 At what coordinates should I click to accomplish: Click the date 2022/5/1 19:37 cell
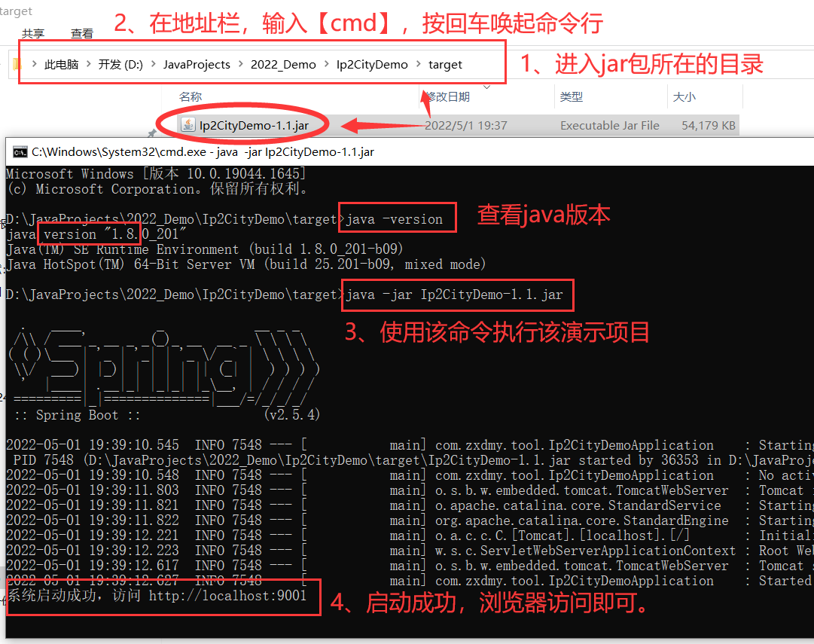coord(465,126)
